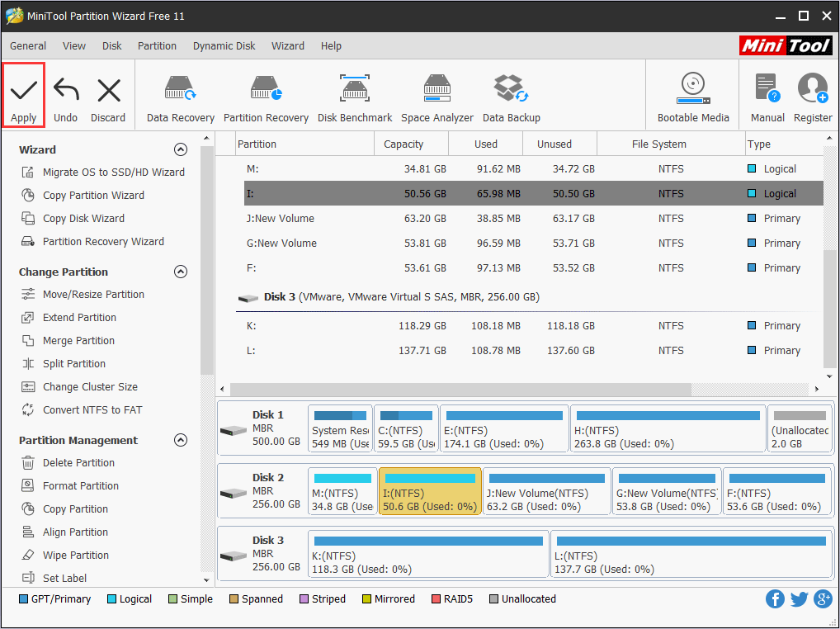Collapse the Change Partition section

click(181, 272)
